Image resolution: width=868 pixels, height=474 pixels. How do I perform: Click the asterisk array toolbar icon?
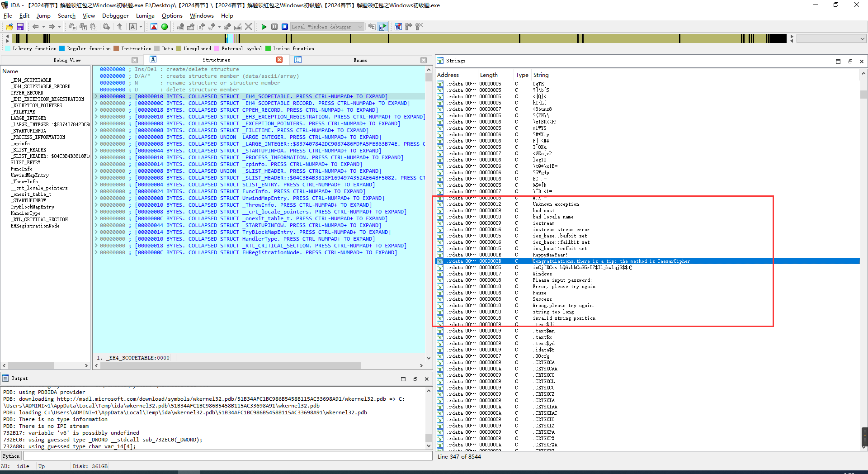coord(227,27)
